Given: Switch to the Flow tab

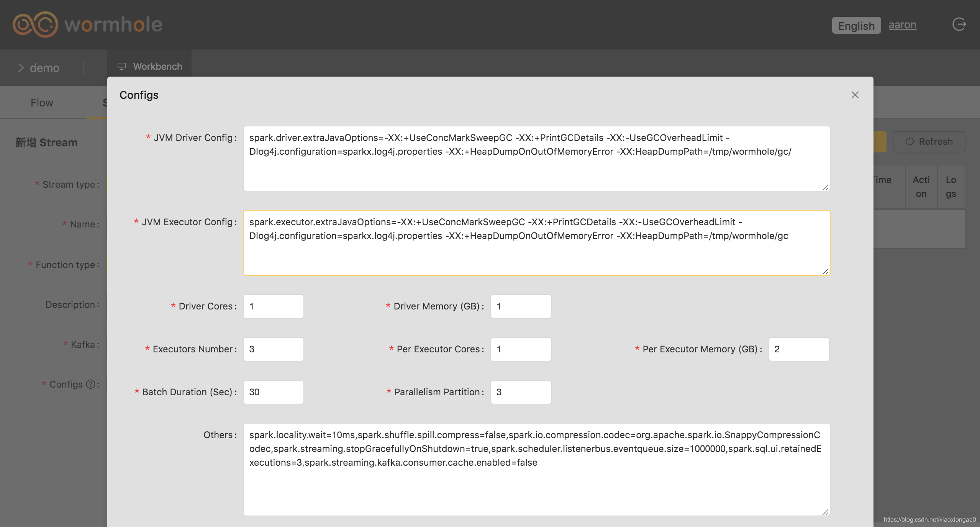Looking at the screenshot, I should pos(42,103).
